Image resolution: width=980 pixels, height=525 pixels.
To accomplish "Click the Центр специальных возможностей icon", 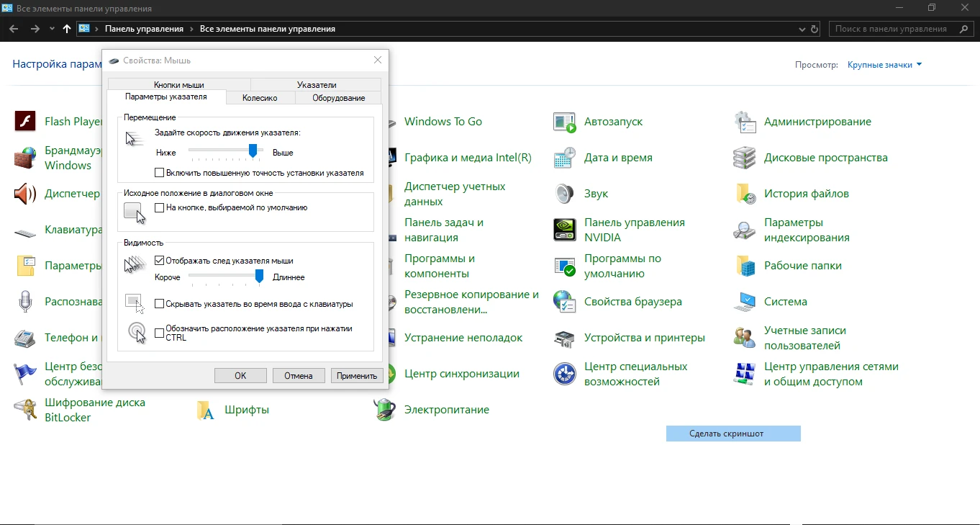I will click(x=564, y=374).
